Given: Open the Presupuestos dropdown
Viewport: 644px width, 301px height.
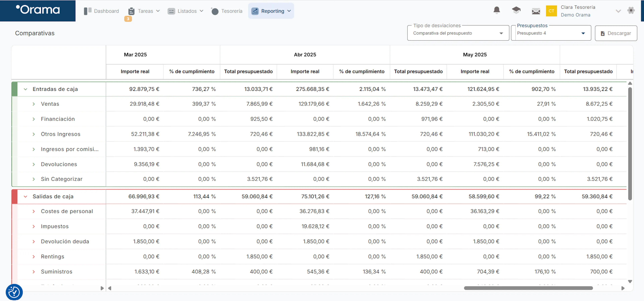Looking at the screenshot, I should click(x=551, y=33).
